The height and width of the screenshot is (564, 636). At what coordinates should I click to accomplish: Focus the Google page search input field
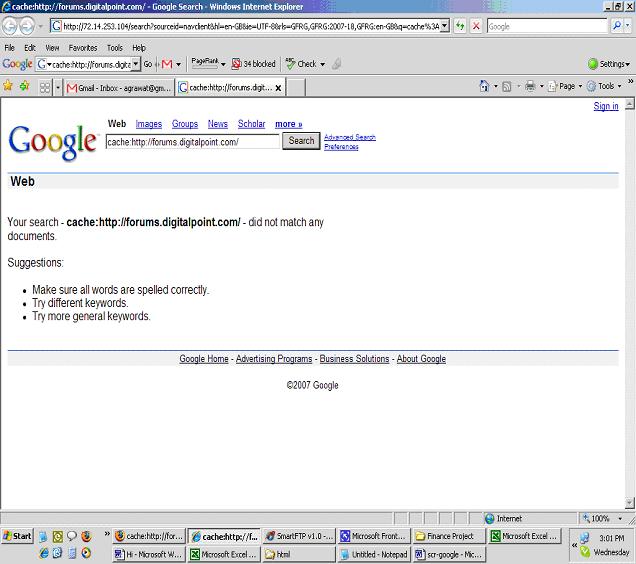click(193, 142)
